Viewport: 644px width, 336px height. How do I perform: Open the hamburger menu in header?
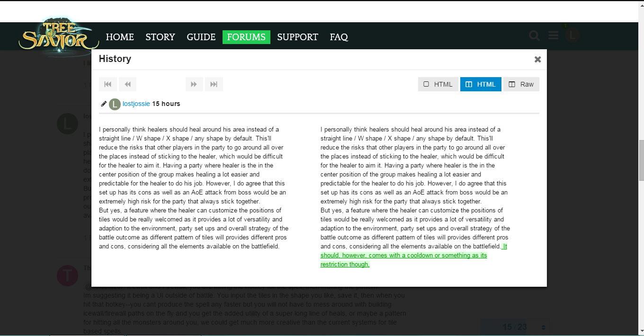[x=554, y=35]
